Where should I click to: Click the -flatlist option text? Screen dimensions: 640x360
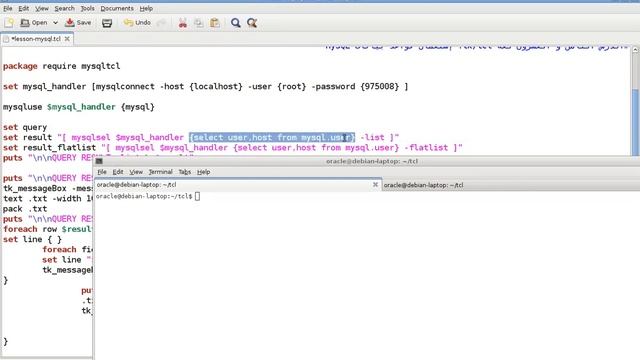pos(426,148)
